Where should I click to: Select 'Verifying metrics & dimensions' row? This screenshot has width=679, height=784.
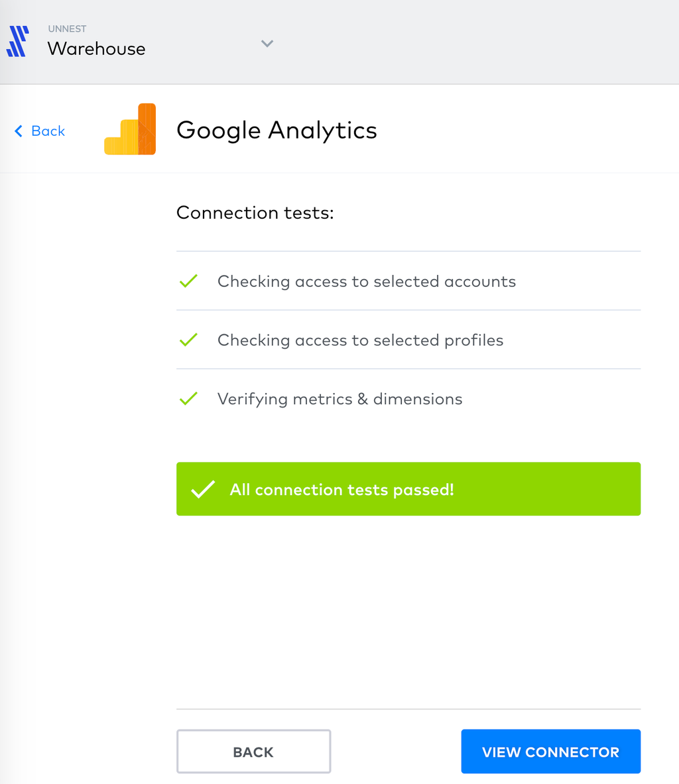click(x=408, y=399)
